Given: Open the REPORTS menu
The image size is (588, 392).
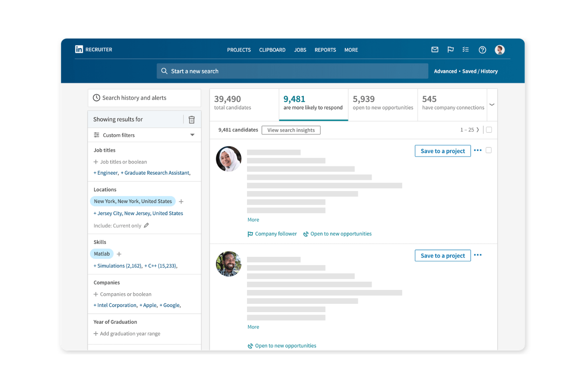Looking at the screenshot, I should point(325,50).
